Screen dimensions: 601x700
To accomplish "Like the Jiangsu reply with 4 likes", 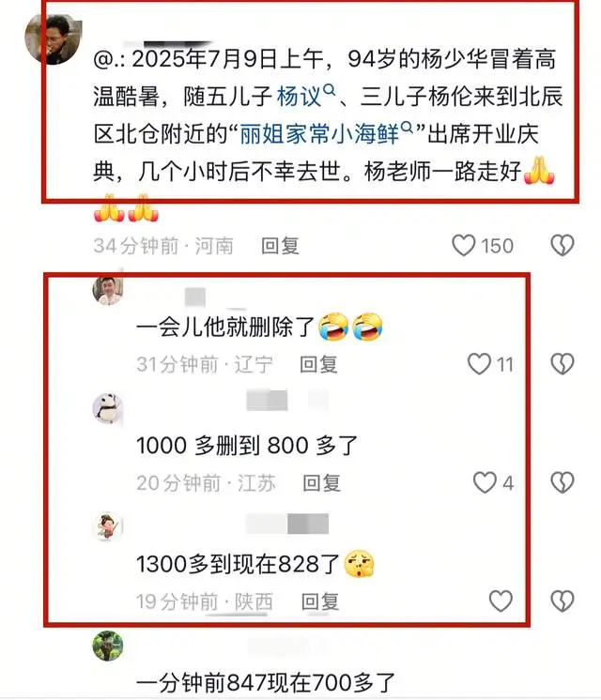I will pyautogui.click(x=485, y=482).
